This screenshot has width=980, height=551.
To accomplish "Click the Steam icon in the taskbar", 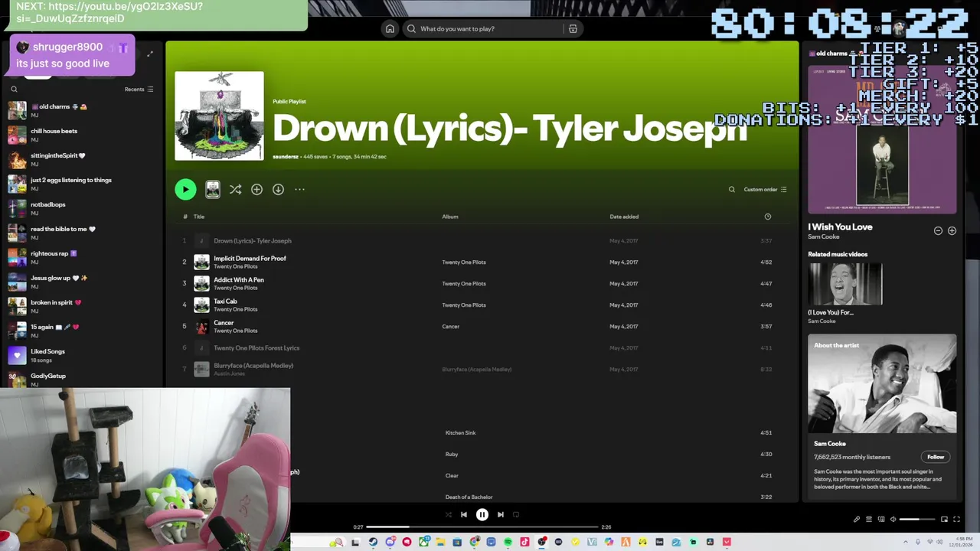I will tap(373, 542).
